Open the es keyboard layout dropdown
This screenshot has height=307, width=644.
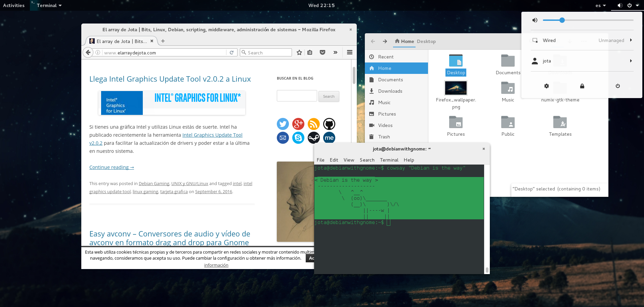coord(601,5)
